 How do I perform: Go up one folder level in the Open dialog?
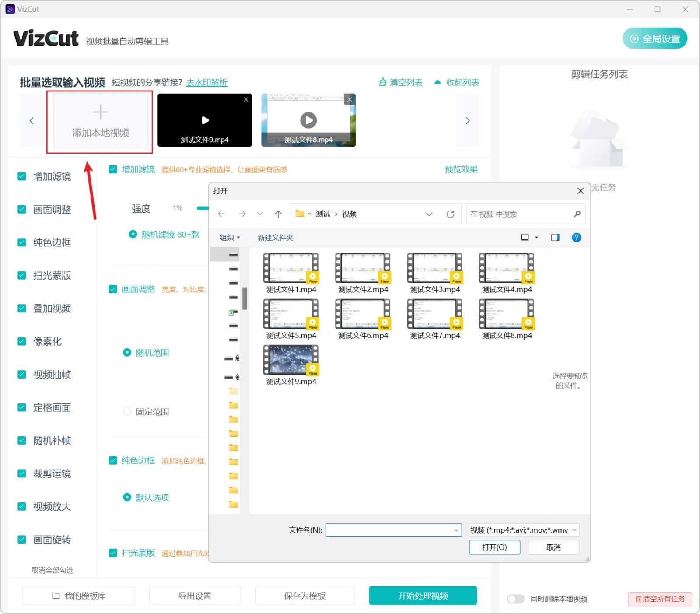pos(278,214)
